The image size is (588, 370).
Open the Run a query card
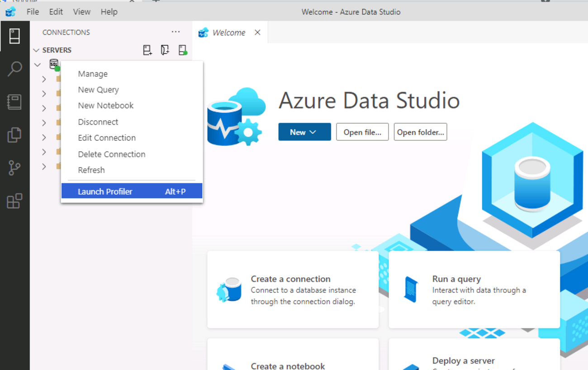pos(474,290)
